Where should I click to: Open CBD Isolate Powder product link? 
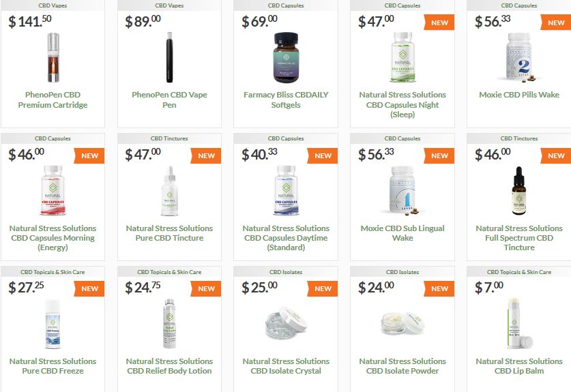click(x=402, y=366)
